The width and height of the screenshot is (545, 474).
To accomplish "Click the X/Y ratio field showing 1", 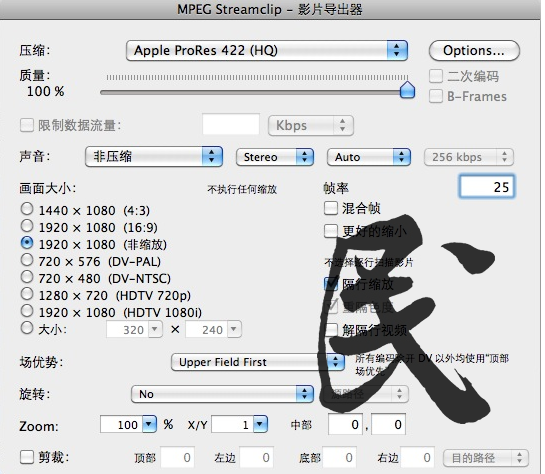I will tap(233, 424).
